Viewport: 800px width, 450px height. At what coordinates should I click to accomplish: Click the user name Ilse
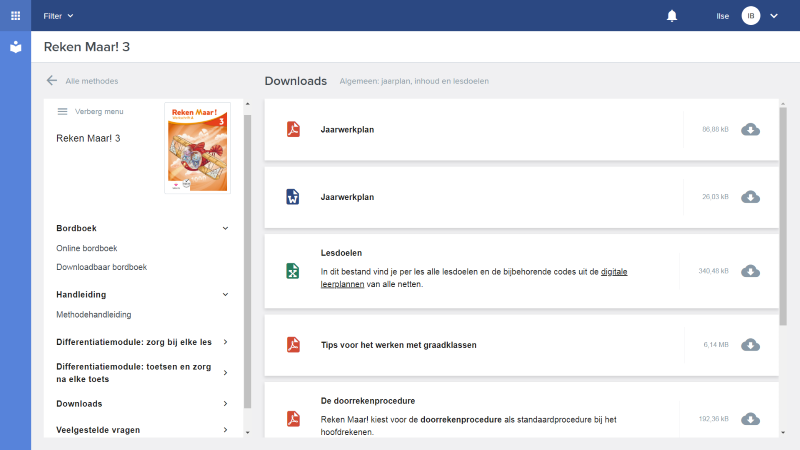(722, 16)
